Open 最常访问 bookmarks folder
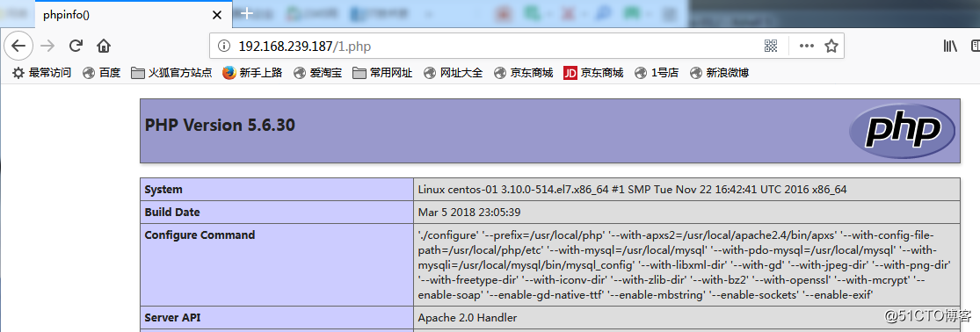 pyautogui.click(x=41, y=73)
